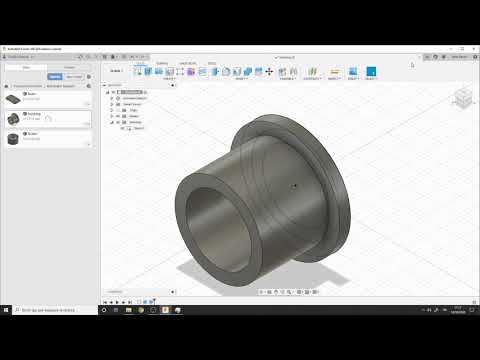Select the Joint tool icon

(x=294, y=71)
